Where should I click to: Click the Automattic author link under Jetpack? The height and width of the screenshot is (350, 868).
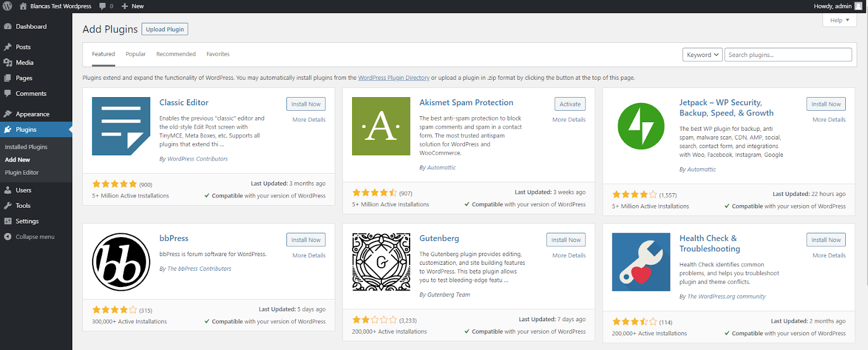click(x=701, y=170)
